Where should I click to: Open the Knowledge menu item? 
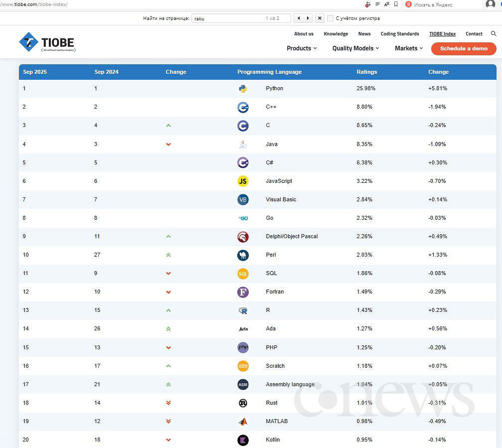336,34
